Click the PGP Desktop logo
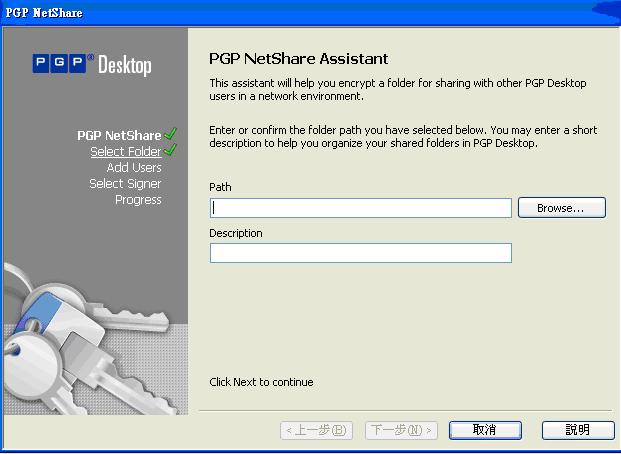 94,65
